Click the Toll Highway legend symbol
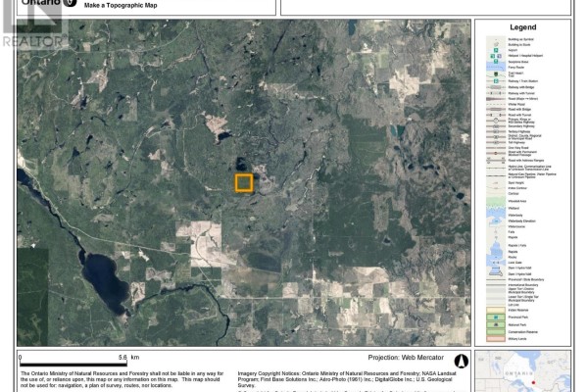588x392 pixels. tap(496, 142)
